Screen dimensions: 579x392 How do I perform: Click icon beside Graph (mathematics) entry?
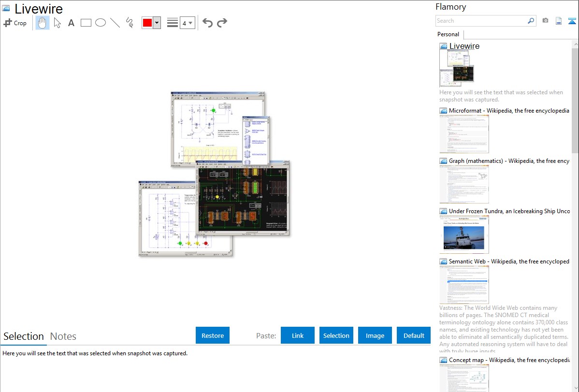click(x=443, y=161)
